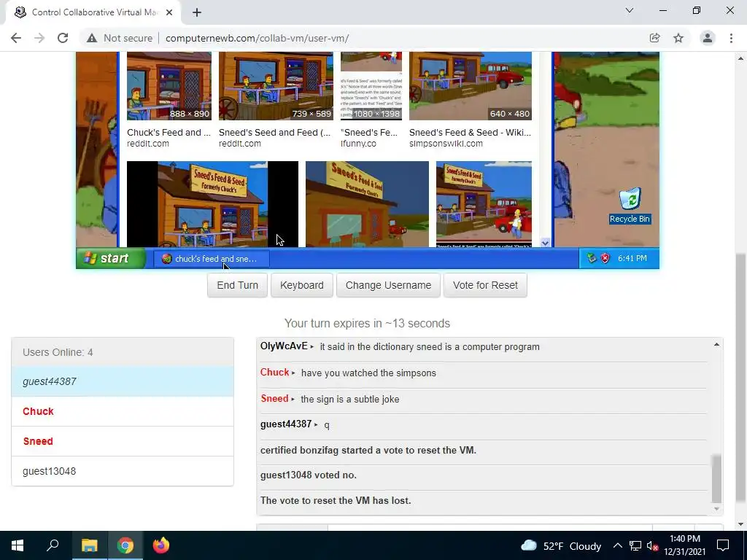The image size is (747, 560).
Task: Open the 739 × 589 Sneed's Seed thumbnail
Action: tap(276, 86)
